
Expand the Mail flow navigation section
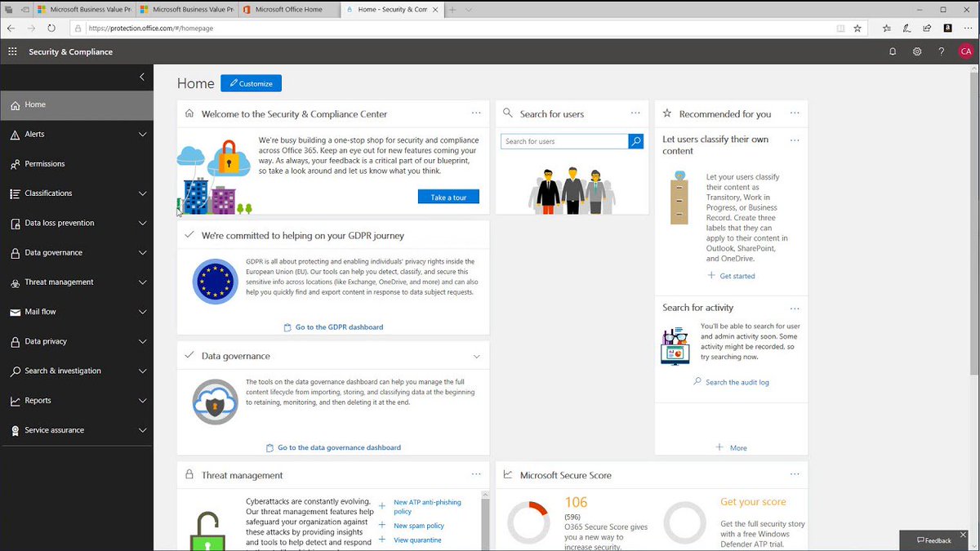click(x=142, y=312)
